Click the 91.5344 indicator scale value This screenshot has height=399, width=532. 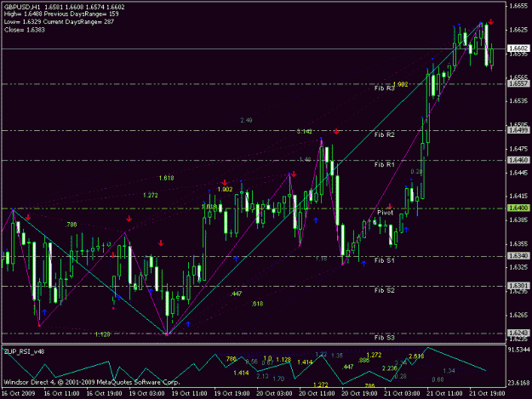[518, 349]
